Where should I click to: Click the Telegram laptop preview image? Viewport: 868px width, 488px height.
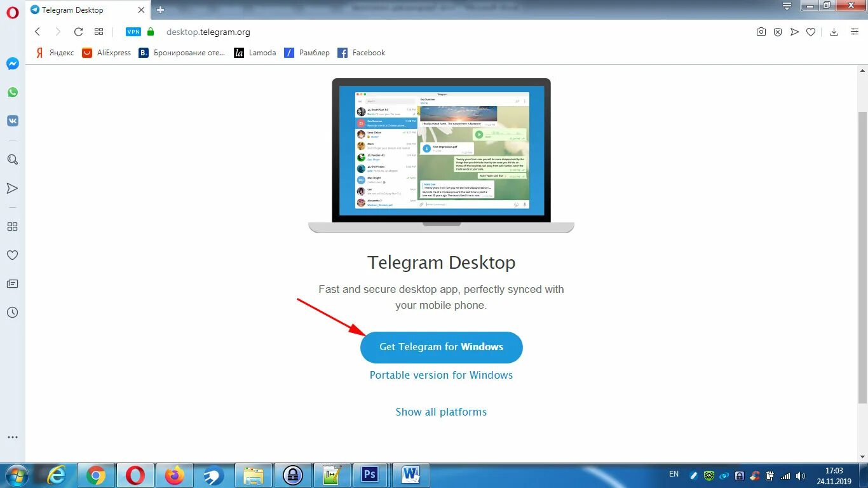point(441,156)
